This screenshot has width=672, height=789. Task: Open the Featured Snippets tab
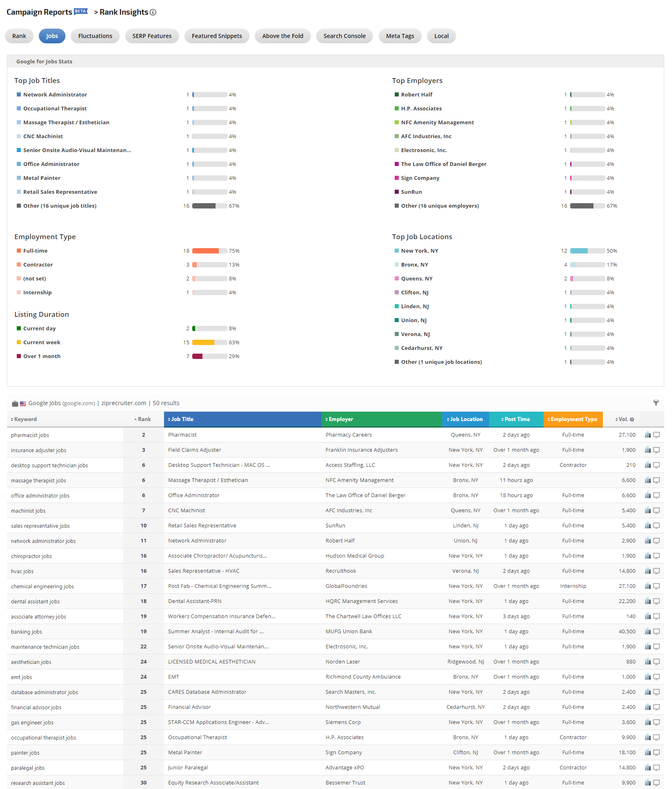click(217, 36)
